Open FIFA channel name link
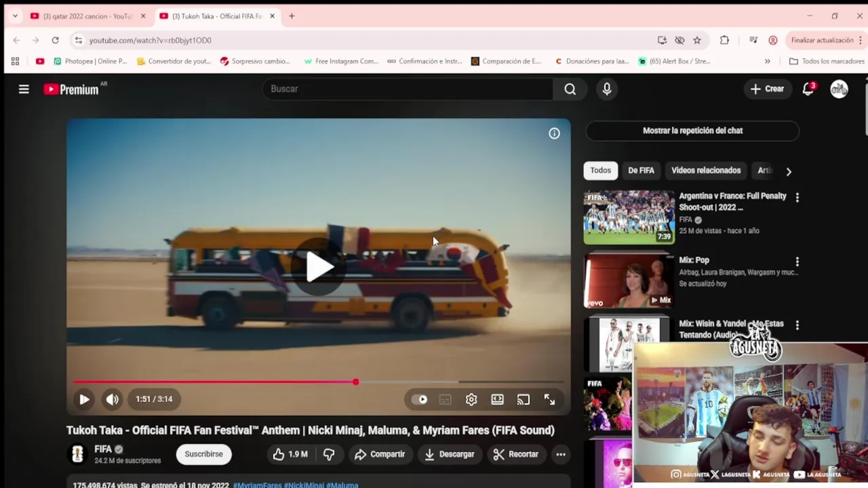868x488 pixels. point(103,449)
